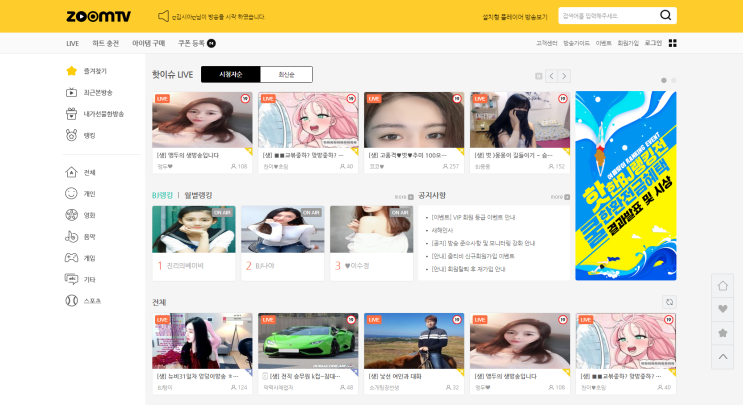Open horse rider live broadcast thumbnail
The image size is (743, 405).
[x=414, y=341]
